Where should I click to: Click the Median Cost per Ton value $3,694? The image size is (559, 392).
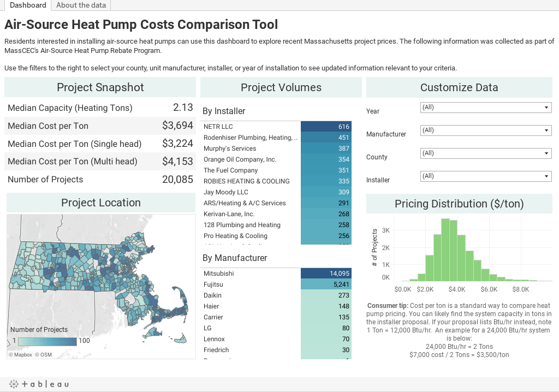[x=177, y=126]
